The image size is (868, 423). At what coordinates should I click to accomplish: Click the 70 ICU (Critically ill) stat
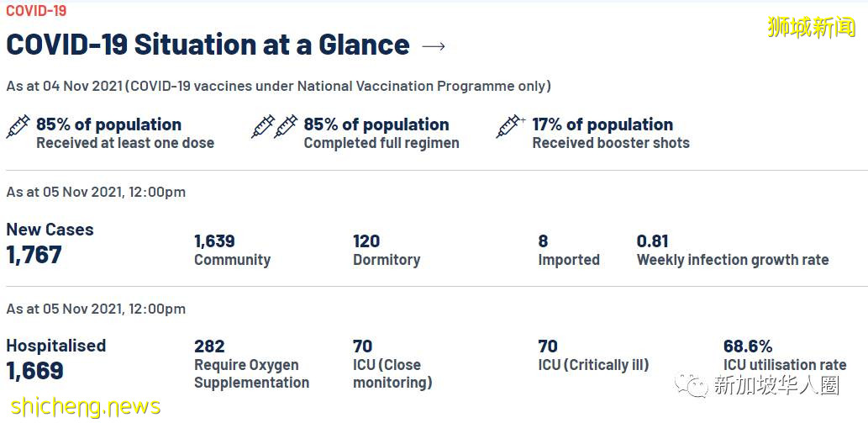pyautogui.click(x=548, y=346)
